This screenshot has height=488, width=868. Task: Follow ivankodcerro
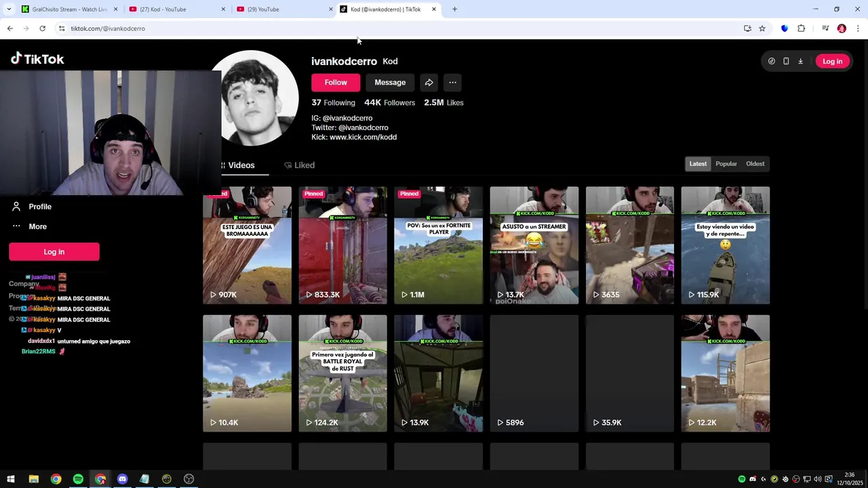tap(336, 83)
